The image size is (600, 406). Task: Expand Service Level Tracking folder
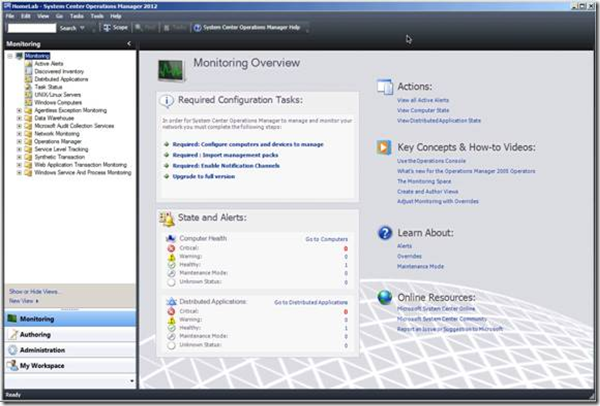click(x=19, y=149)
